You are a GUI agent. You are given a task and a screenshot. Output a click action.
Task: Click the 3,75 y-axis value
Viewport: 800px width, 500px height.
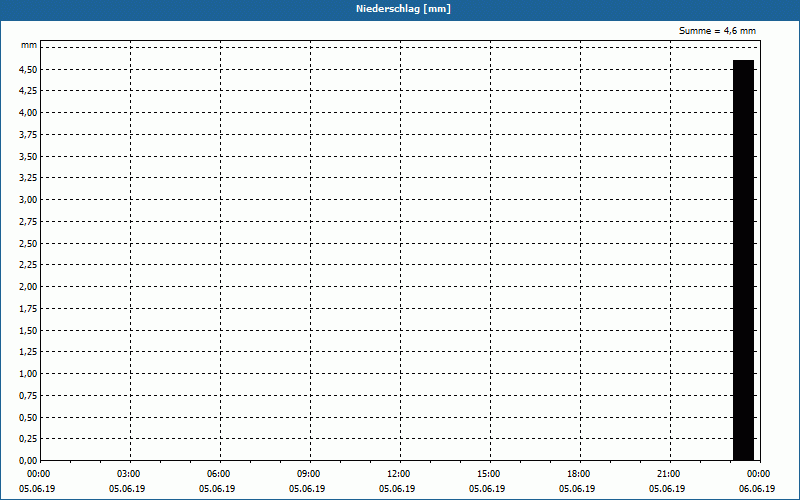(x=28, y=135)
